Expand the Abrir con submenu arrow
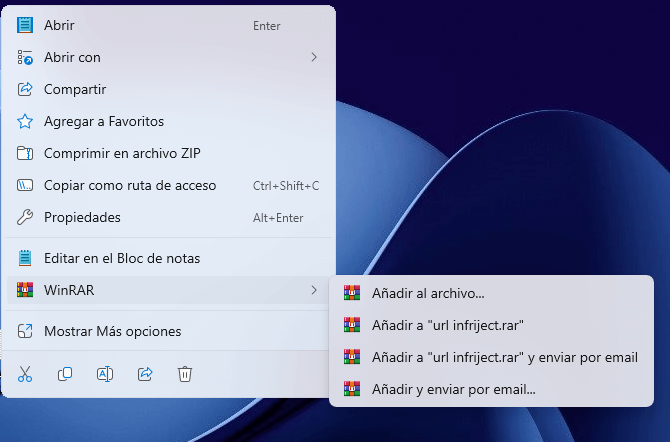 [314, 57]
